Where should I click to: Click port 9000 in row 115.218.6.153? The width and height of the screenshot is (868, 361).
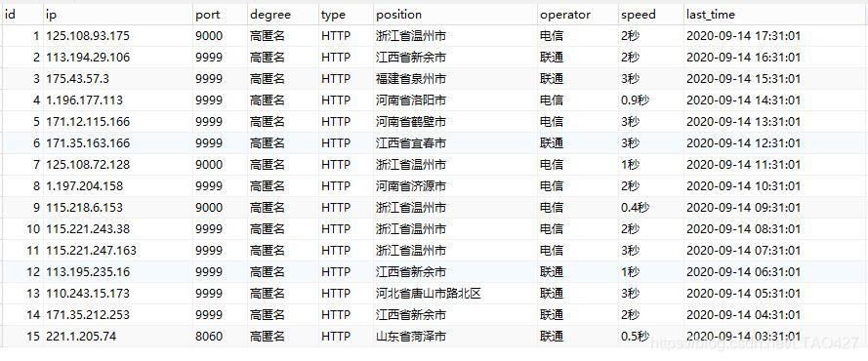pos(209,208)
